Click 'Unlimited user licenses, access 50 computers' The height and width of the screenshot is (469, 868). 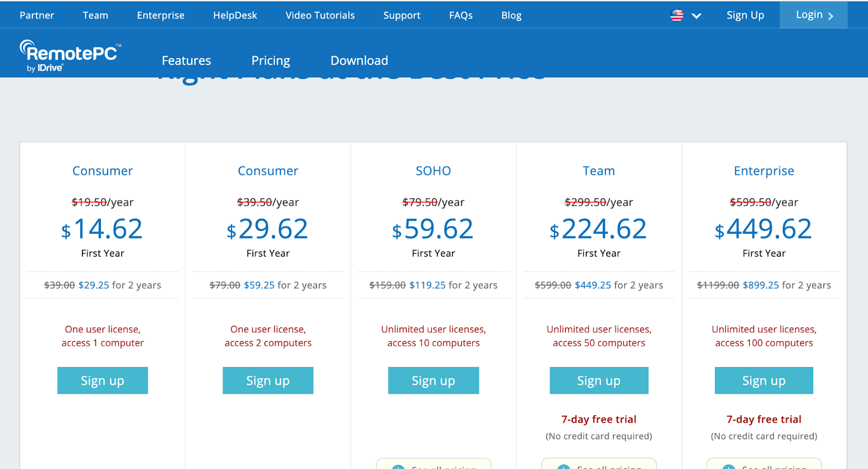[599, 336]
